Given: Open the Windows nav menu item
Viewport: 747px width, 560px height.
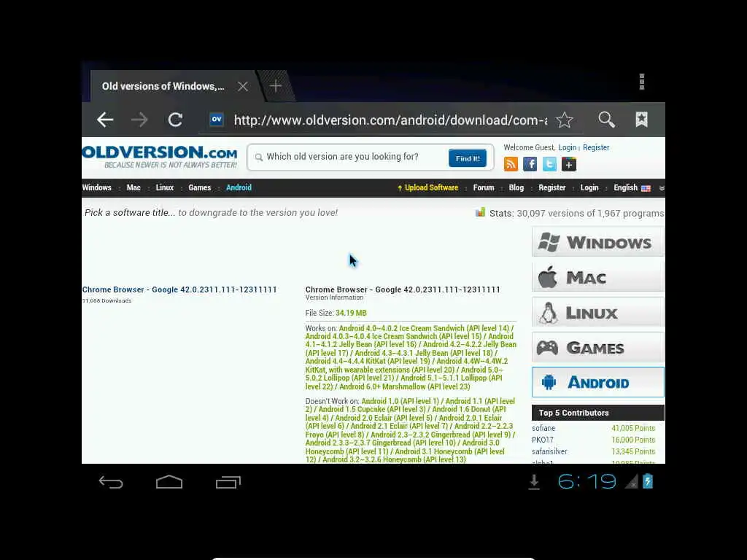Looking at the screenshot, I should [x=97, y=187].
